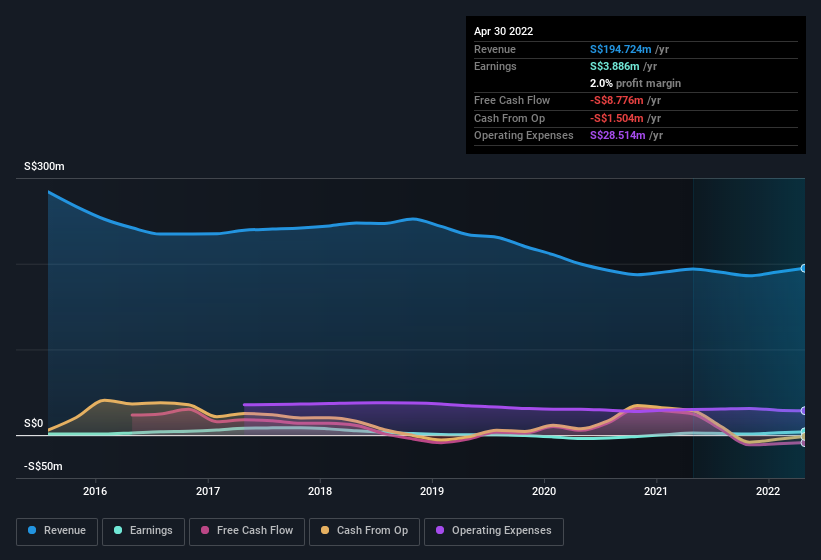Click the 2021 x-axis label
Image resolution: width=821 pixels, height=560 pixels.
tap(656, 491)
